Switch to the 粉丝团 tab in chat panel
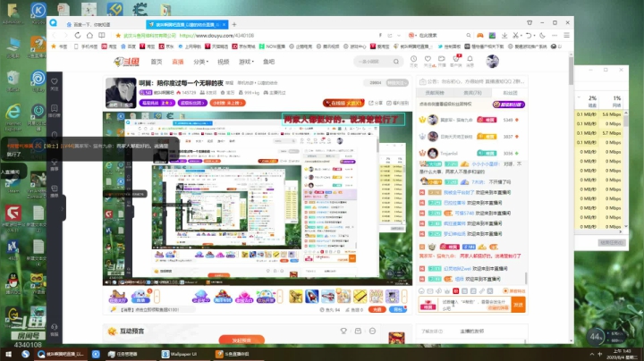 510,93
